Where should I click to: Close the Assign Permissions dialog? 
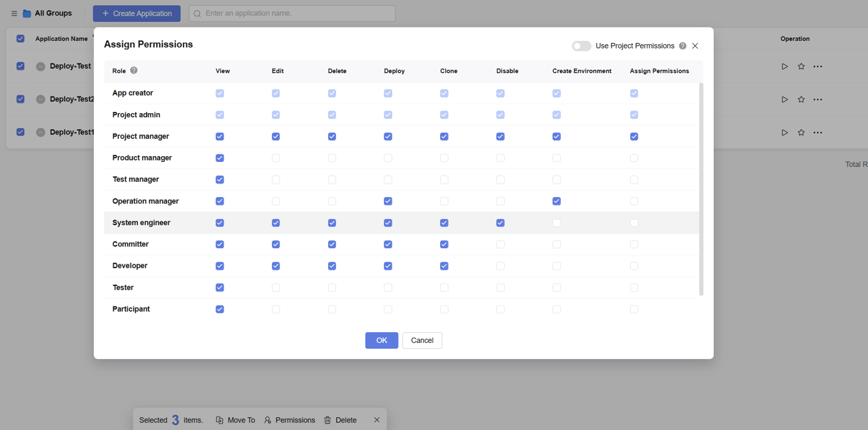click(x=695, y=46)
